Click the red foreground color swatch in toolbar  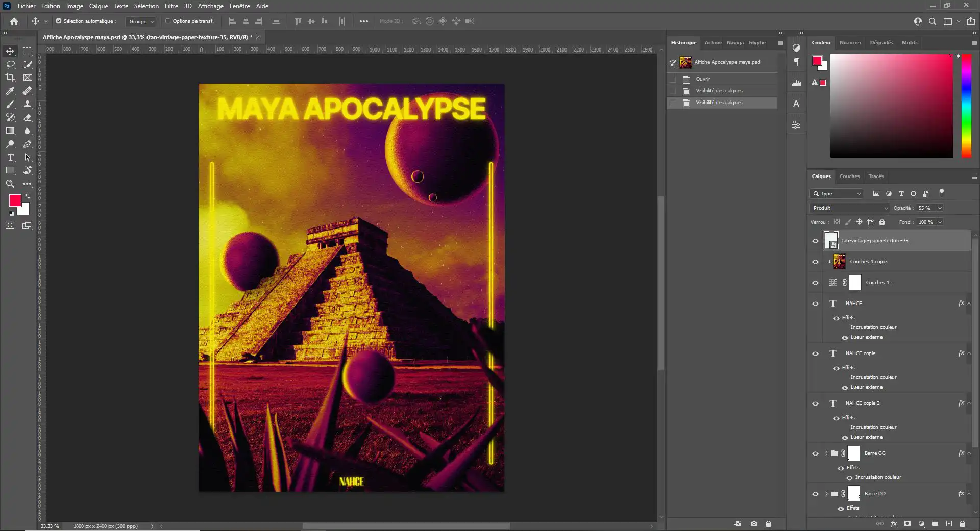15,200
